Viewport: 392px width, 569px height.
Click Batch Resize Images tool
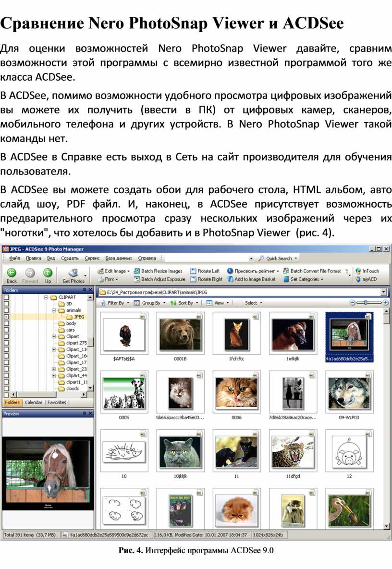click(158, 271)
